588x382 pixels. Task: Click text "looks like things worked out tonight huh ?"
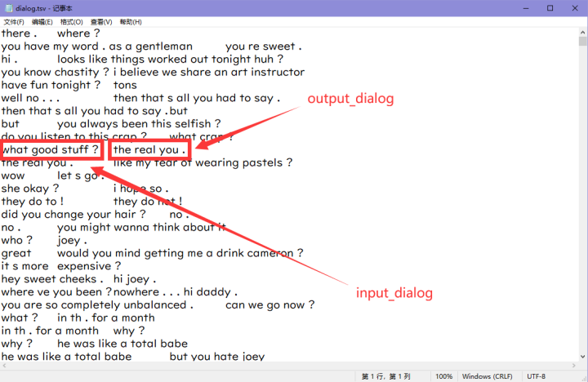click(x=170, y=60)
